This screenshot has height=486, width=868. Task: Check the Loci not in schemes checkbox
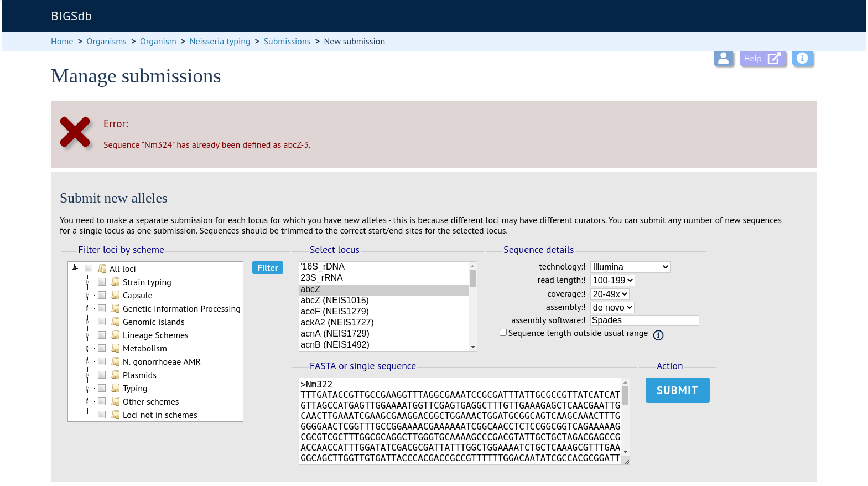102,415
